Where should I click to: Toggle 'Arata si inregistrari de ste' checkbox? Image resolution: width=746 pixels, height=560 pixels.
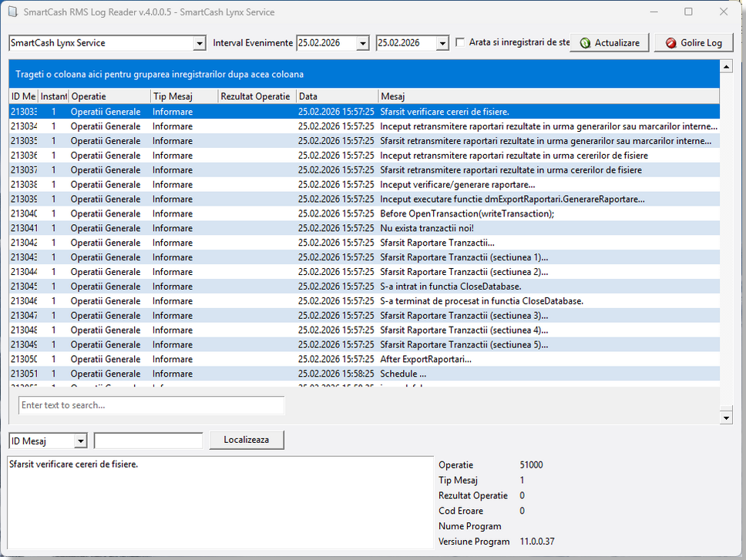click(460, 42)
